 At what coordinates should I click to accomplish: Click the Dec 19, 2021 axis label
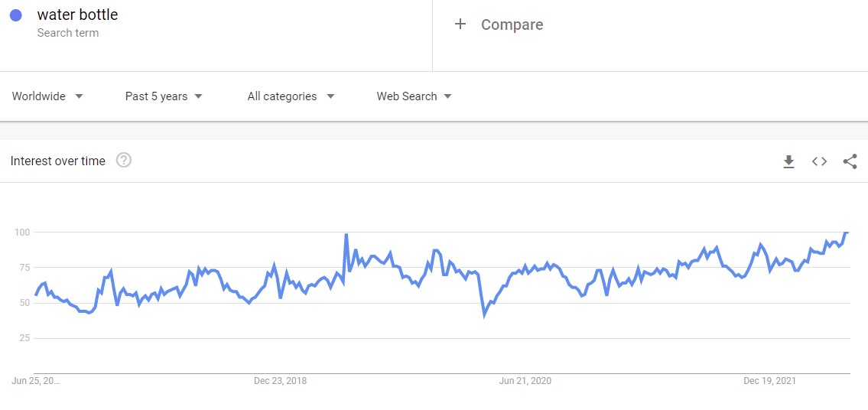click(770, 381)
